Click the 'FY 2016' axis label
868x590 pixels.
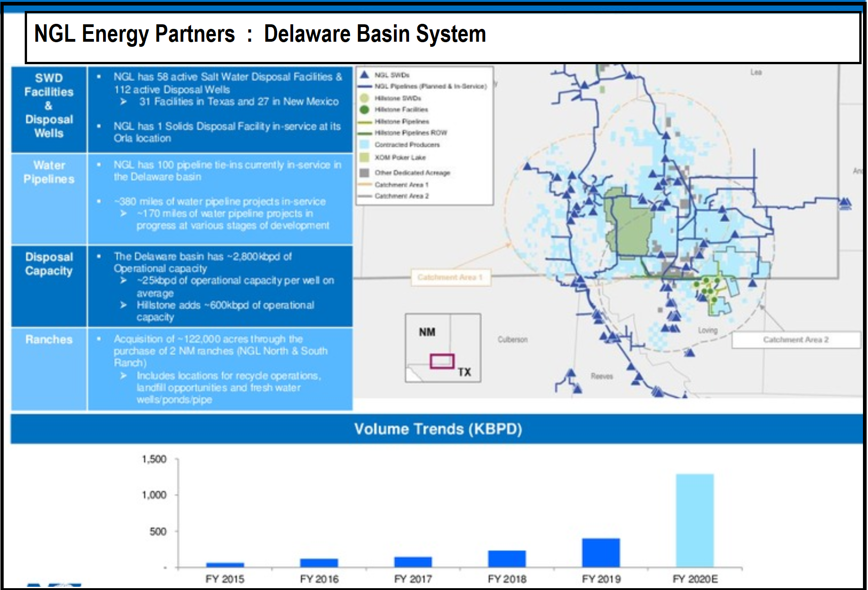click(319, 579)
